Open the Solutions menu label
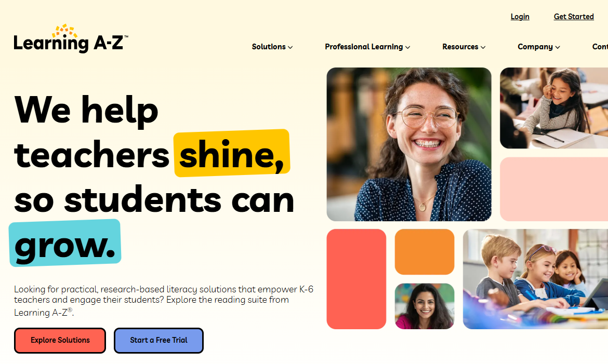The width and height of the screenshot is (608, 364). 269,47
